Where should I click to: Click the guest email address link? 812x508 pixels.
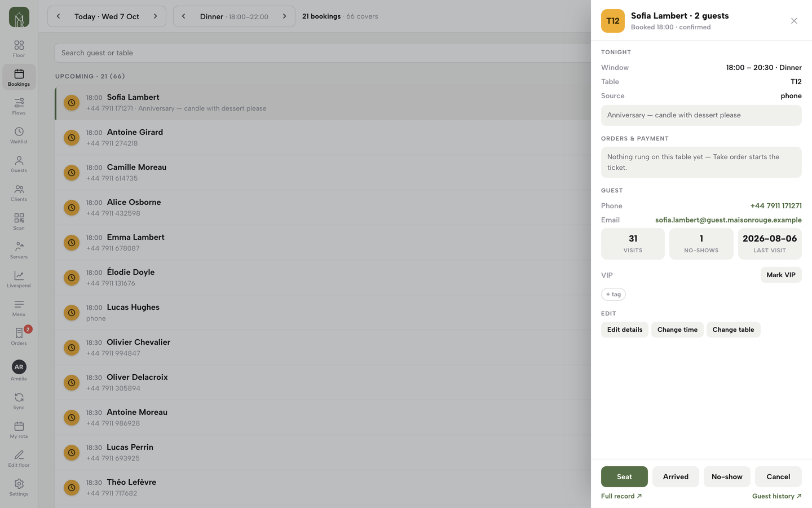coord(729,220)
